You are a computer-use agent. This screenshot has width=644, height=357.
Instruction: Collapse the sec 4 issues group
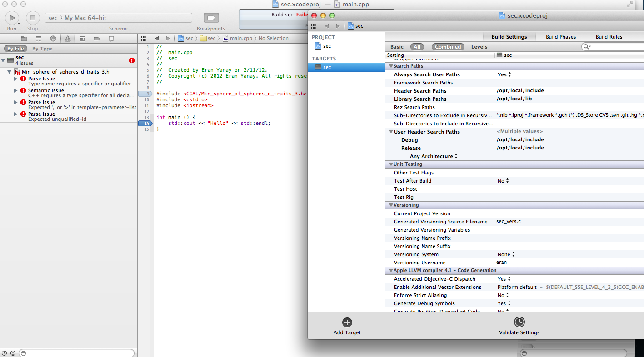[3, 60]
